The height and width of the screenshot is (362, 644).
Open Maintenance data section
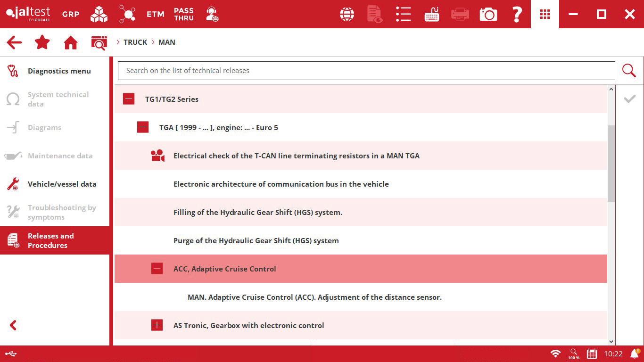tap(55, 156)
